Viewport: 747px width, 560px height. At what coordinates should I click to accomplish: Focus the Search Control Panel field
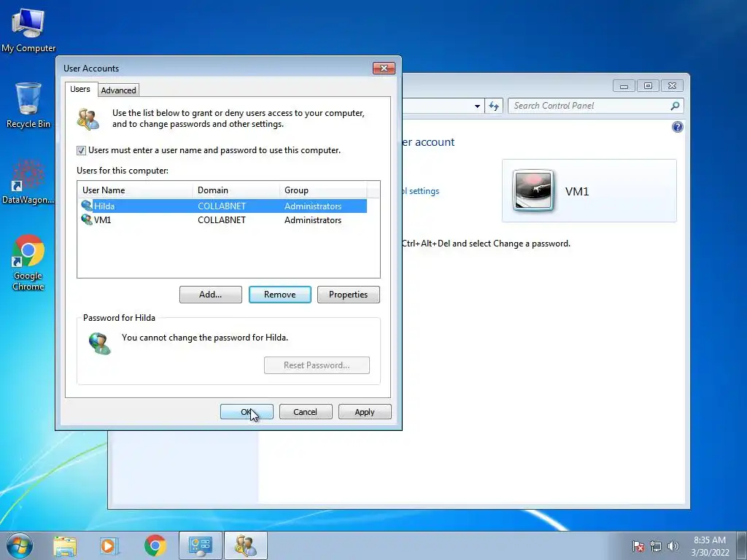(589, 106)
